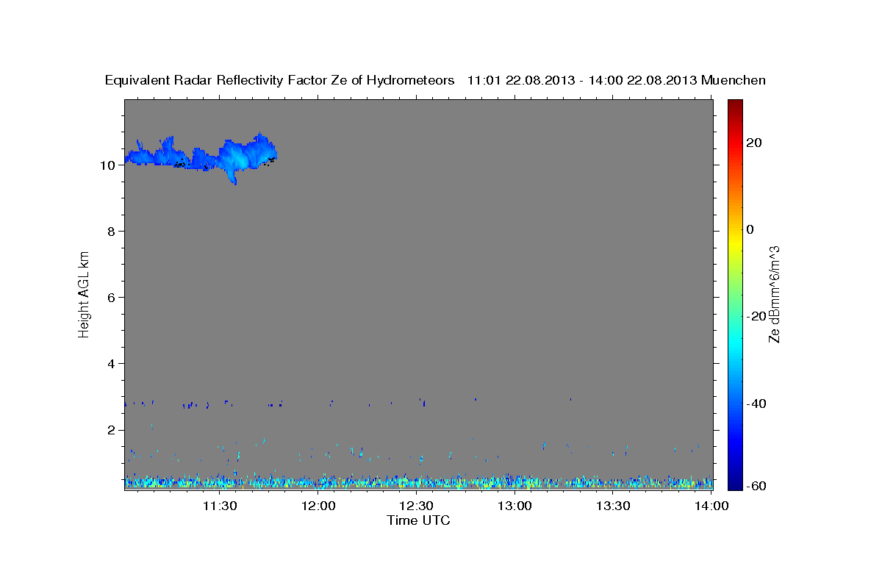Pick the dark blue bottom of the colorbar
The image size is (882, 588).
tap(735, 484)
